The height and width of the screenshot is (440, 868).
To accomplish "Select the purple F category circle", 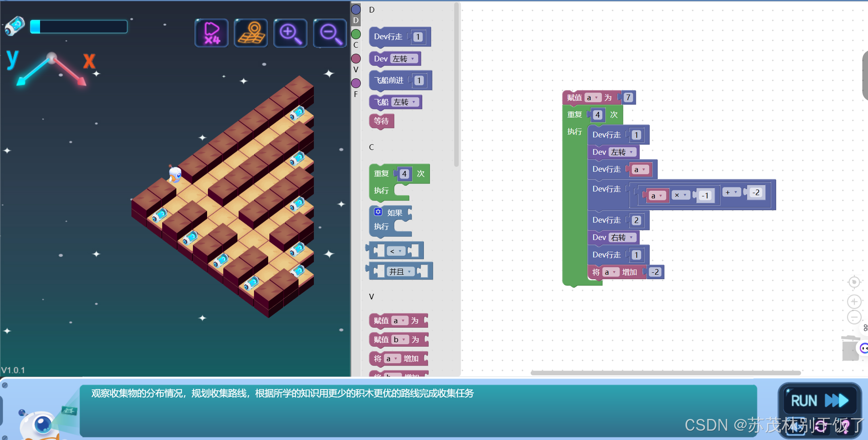I will point(356,83).
